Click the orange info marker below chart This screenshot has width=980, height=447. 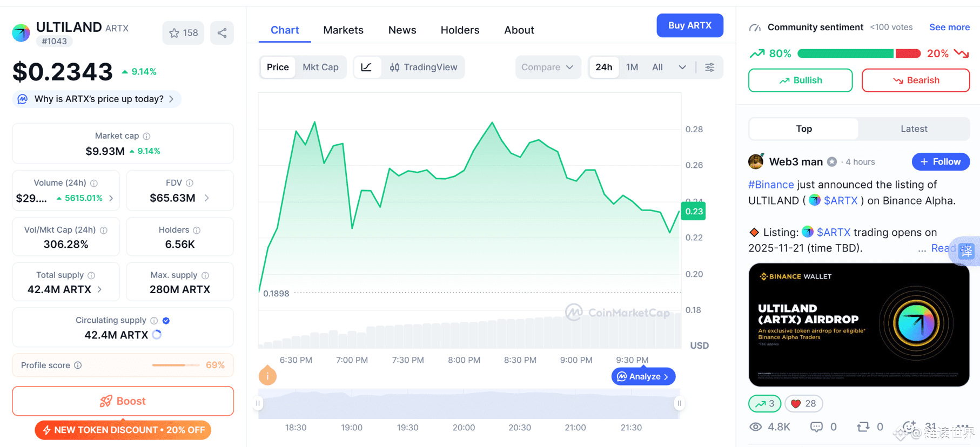(x=267, y=375)
